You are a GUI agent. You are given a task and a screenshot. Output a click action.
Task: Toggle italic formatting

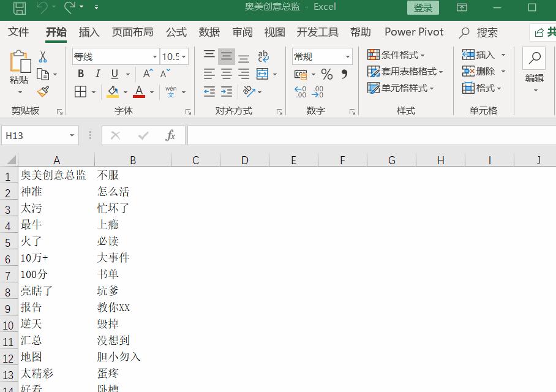coord(97,73)
